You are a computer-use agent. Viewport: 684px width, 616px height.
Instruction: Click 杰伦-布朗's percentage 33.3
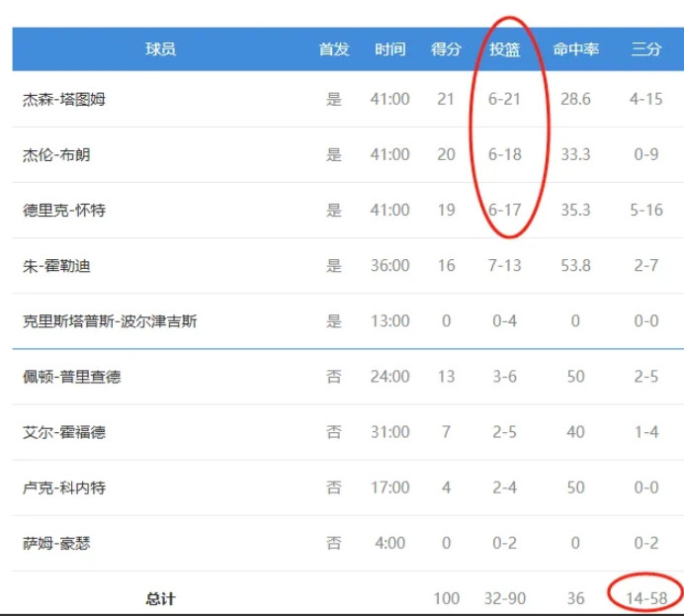pyautogui.click(x=576, y=154)
